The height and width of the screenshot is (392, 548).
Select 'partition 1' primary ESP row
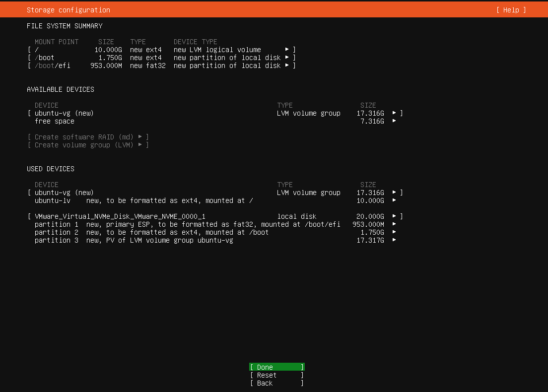[x=215, y=224]
